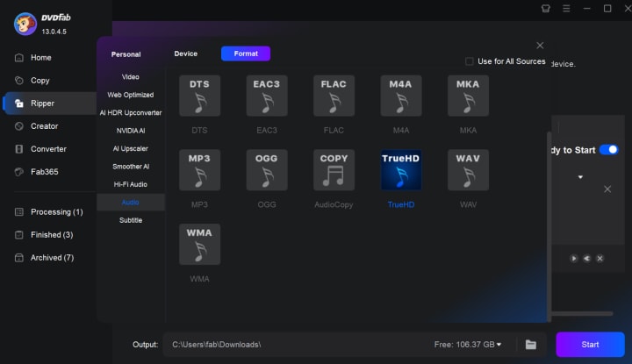Click the small round X icon in task panel
Viewport: 632px width, 364px height.
[x=600, y=259]
